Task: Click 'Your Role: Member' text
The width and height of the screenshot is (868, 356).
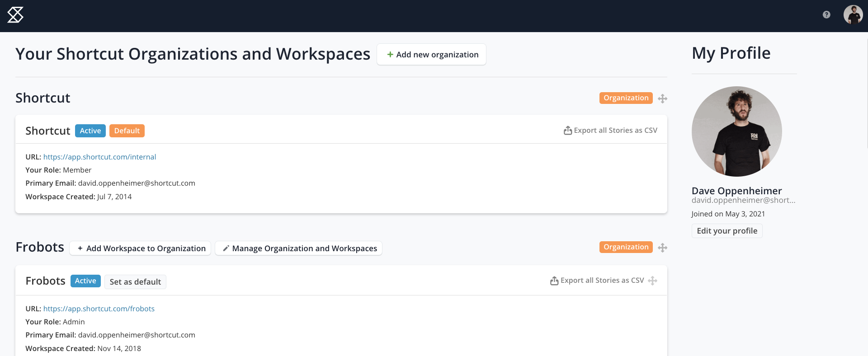Action: [58, 170]
